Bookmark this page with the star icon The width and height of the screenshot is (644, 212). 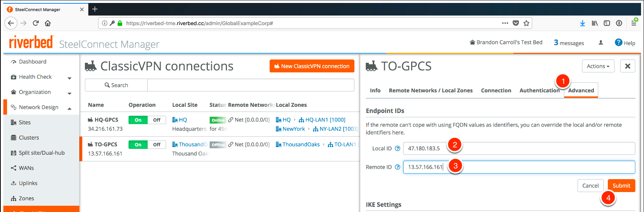pos(526,23)
